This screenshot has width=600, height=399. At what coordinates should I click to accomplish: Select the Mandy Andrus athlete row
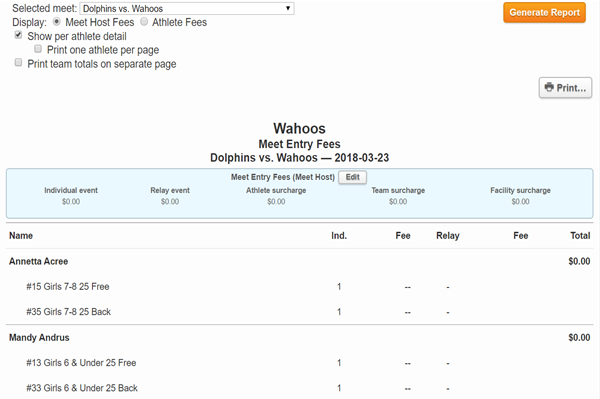coord(300,337)
